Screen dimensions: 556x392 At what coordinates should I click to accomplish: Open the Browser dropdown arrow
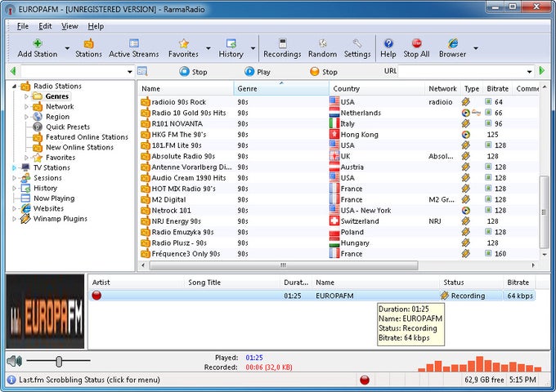click(476, 48)
